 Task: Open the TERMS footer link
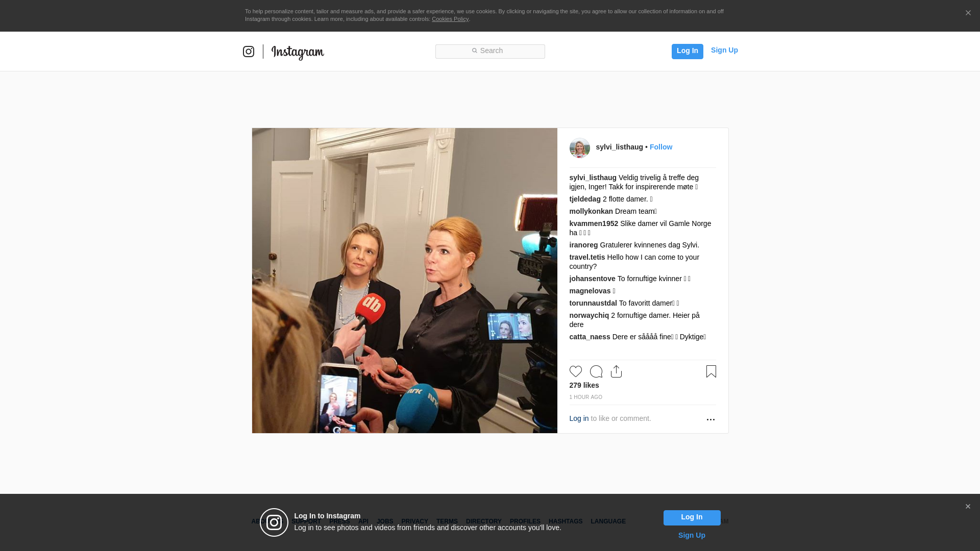coord(447,521)
